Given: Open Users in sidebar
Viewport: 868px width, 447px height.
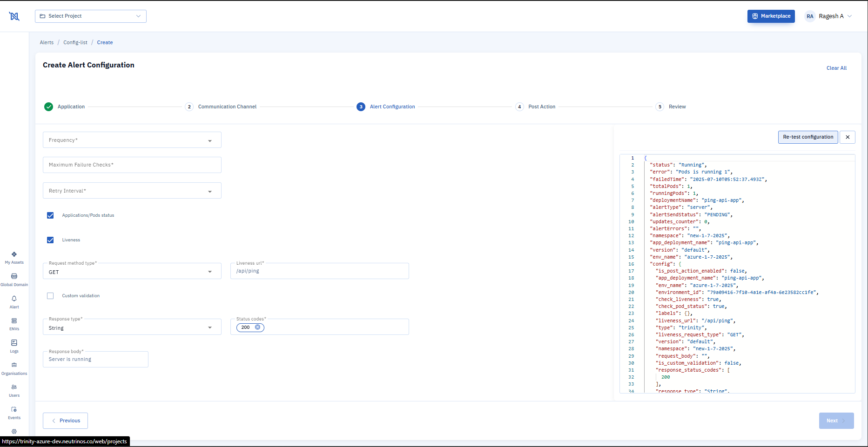Looking at the screenshot, I should [14, 391].
